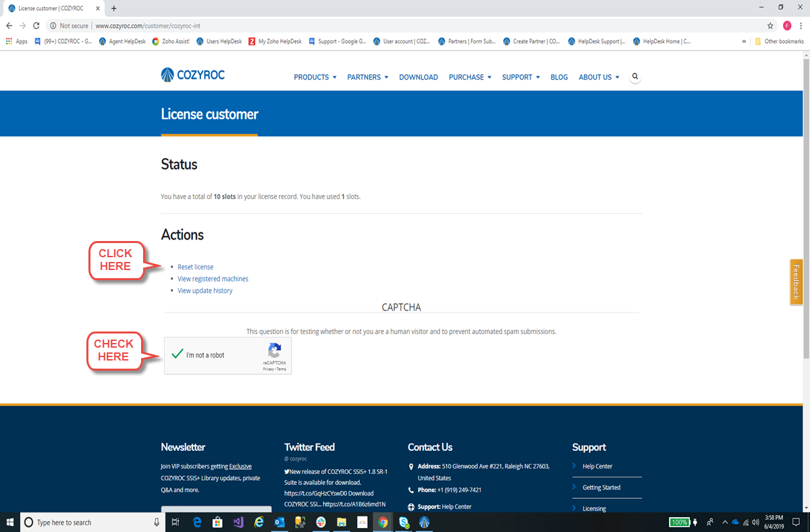810x532 pixels.
Task: Launch Microsoft Edge from the taskbar
Action: coord(197,522)
